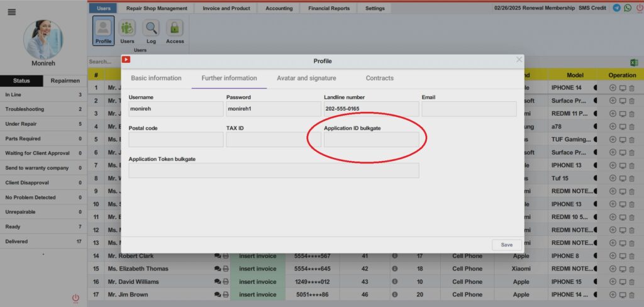Click the Save button in the Profile dialog
The width and height of the screenshot is (644, 307).
(507, 245)
